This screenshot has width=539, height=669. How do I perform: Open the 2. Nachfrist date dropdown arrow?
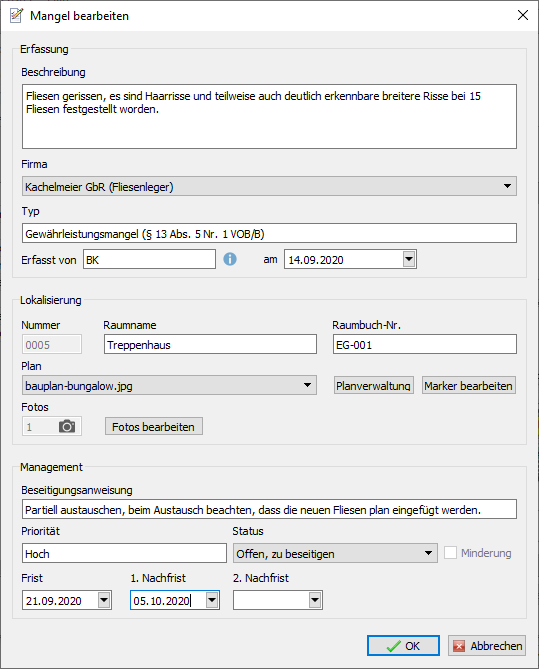[x=315, y=600]
